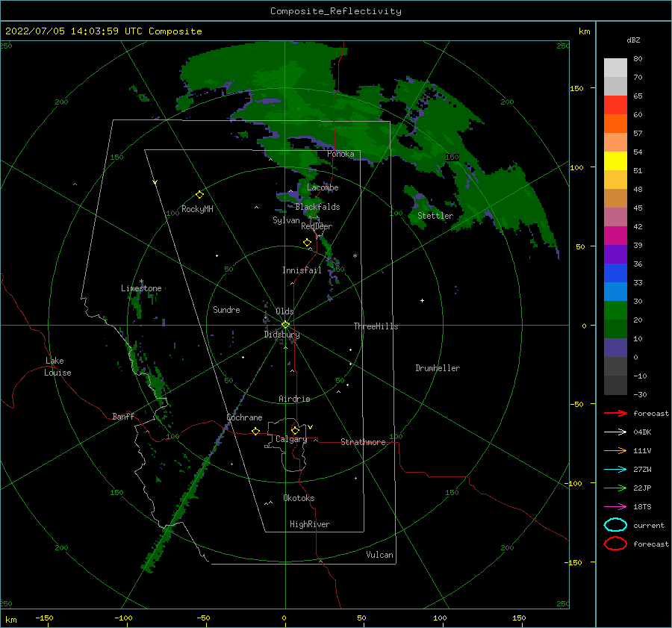The image size is (672, 628).
Task: Click the 100 value on the right axis
Action: coord(577,167)
